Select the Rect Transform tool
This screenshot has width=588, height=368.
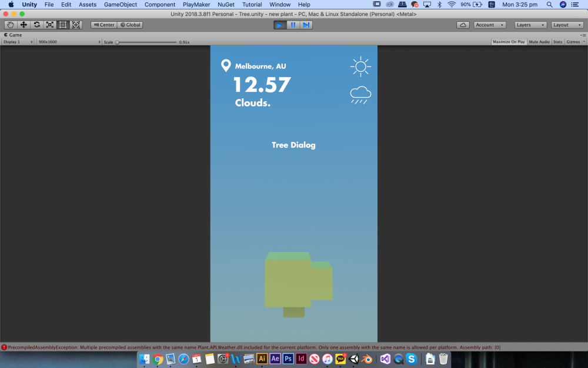pos(63,25)
